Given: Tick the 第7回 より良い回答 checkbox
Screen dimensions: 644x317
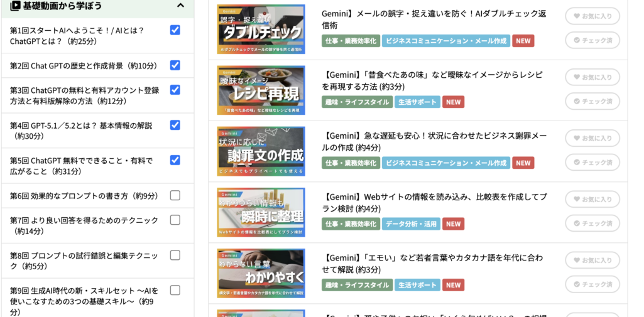Looking at the screenshot, I should 175,220.
